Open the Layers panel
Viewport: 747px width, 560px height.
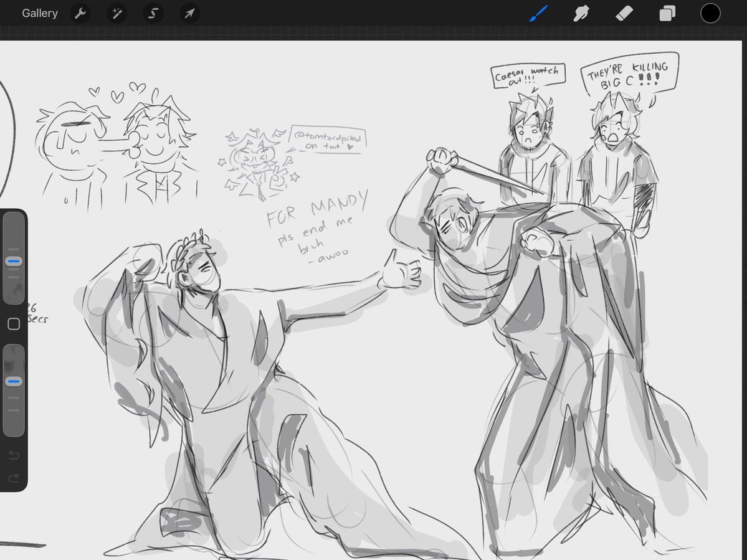(667, 13)
